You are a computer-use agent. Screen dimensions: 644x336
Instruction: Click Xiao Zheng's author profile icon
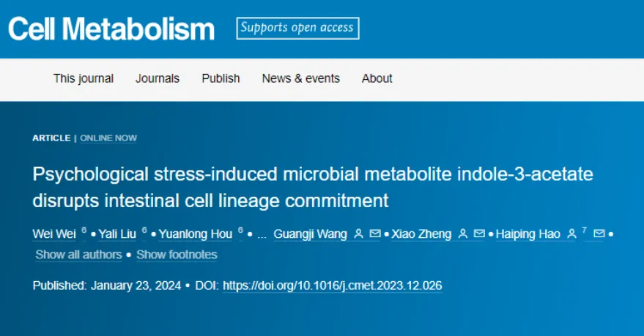[463, 234]
